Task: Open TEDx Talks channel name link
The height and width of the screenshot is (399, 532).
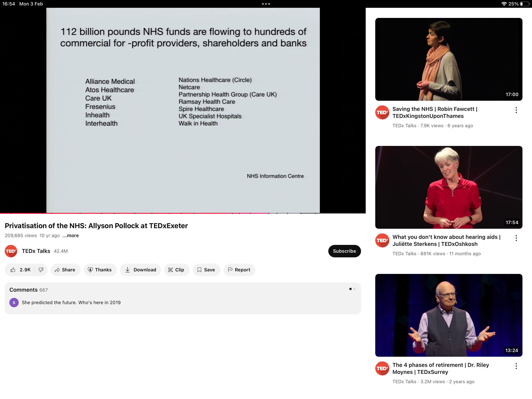Action: coord(36,251)
